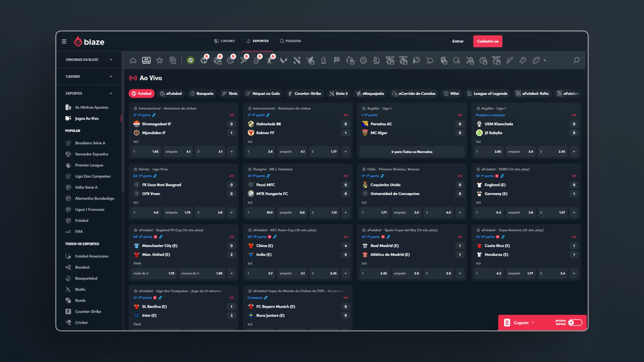The height and width of the screenshot is (362, 644).
Task: Collapse the Esportes sidebar section
Action: coord(89,93)
